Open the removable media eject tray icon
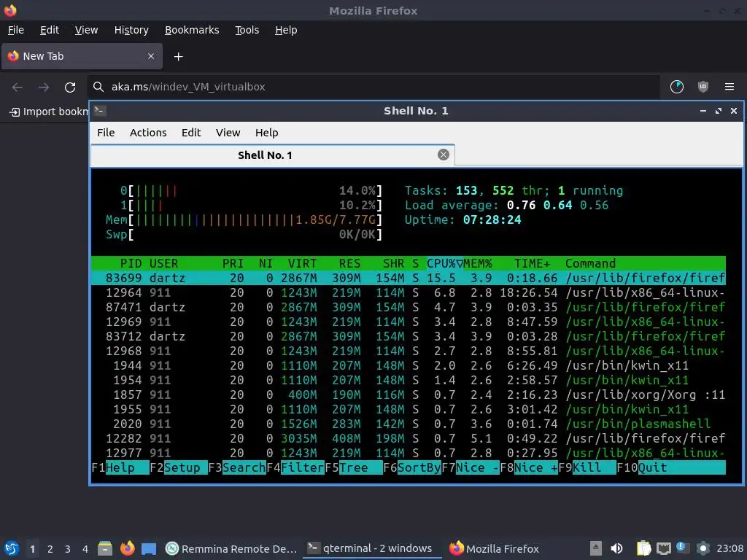This screenshot has width=747, height=560. point(595,548)
